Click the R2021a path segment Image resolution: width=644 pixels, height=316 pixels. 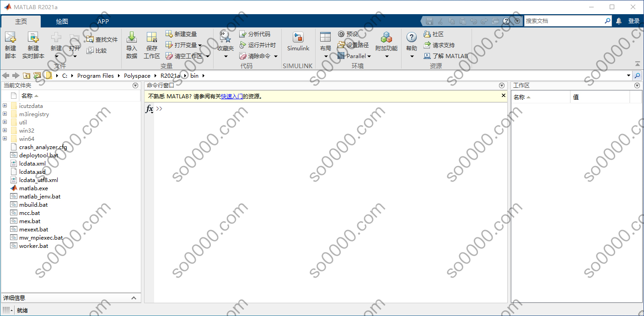[171, 75]
